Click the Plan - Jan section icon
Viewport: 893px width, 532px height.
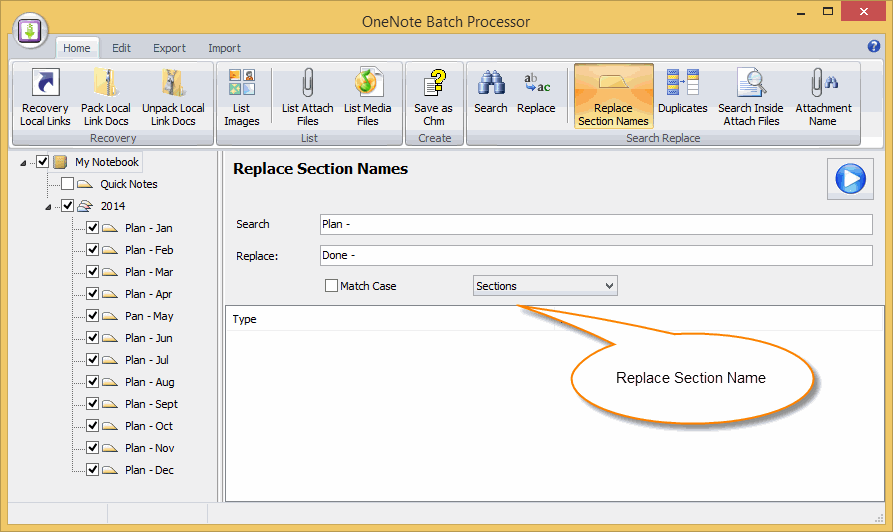coord(110,228)
